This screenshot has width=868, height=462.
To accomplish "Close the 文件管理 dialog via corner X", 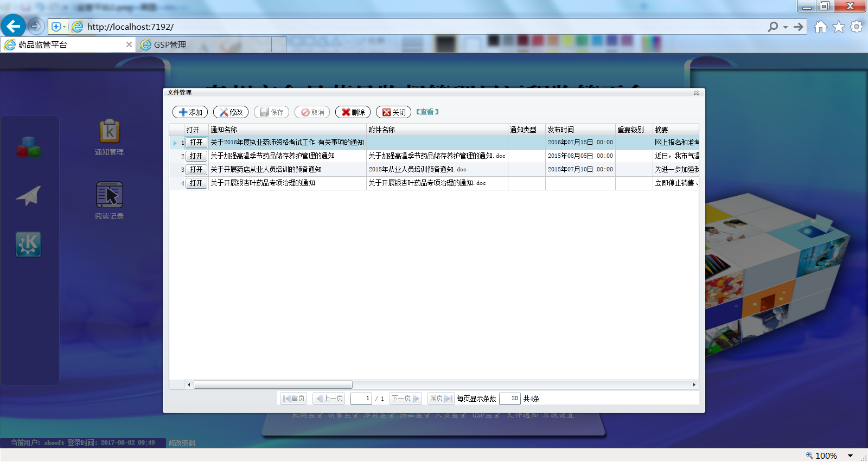I will (x=696, y=93).
